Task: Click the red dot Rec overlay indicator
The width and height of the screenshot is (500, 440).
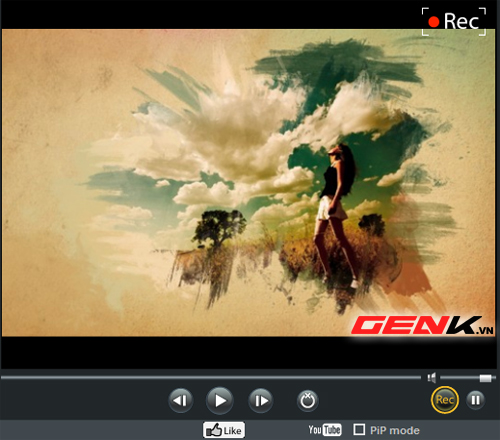Action: [x=454, y=22]
